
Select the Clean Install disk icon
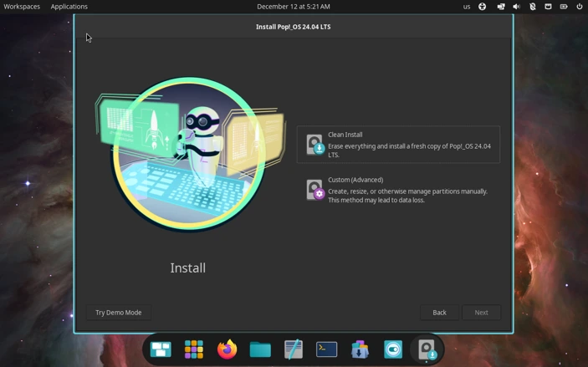(x=314, y=145)
